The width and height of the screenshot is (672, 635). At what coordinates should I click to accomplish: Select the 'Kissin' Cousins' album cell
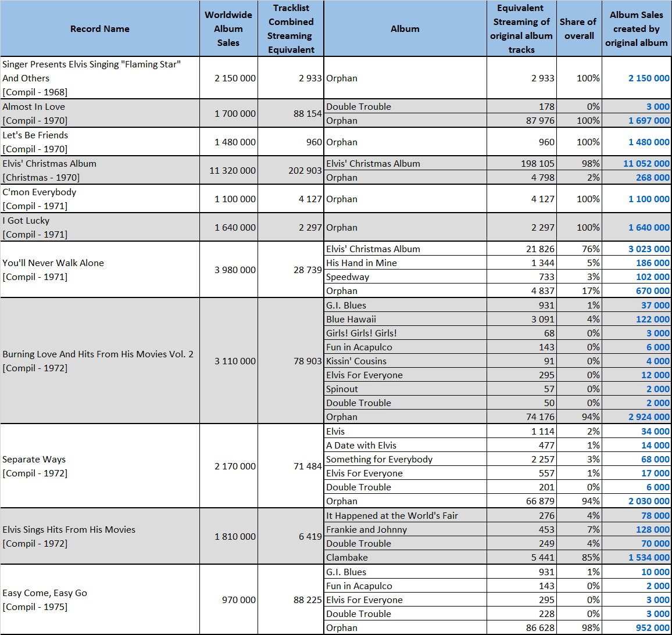tap(405, 361)
